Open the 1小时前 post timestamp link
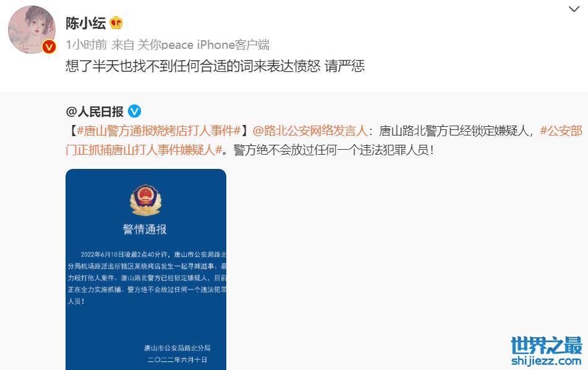This screenshot has height=370, width=588. pyautogui.click(x=86, y=45)
